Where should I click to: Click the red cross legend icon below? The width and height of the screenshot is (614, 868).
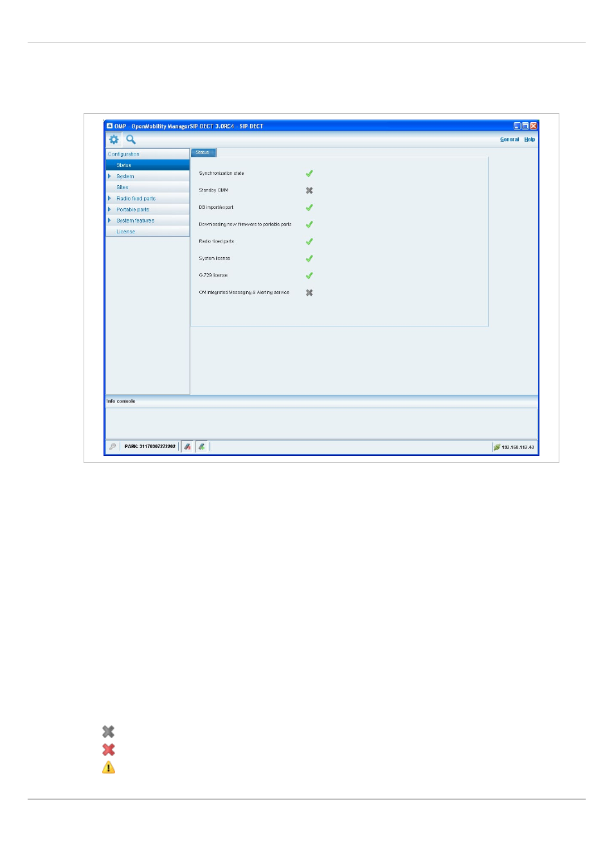(109, 750)
